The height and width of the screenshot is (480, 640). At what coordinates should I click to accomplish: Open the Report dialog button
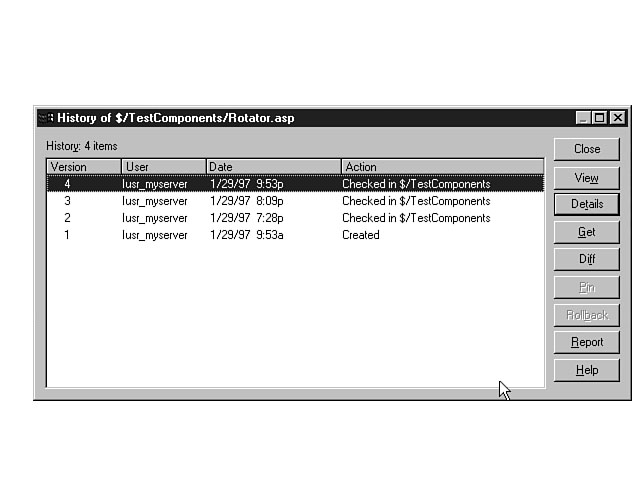587,342
